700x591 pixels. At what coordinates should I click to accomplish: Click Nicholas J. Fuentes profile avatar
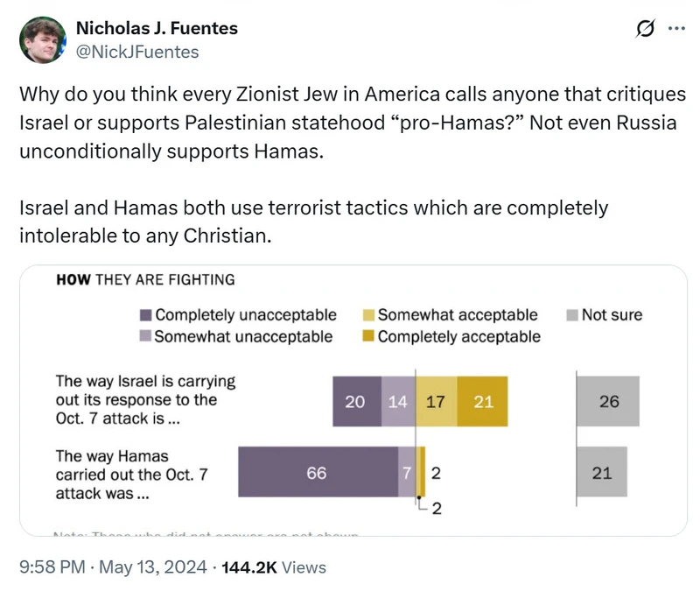[x=42, y=39]
